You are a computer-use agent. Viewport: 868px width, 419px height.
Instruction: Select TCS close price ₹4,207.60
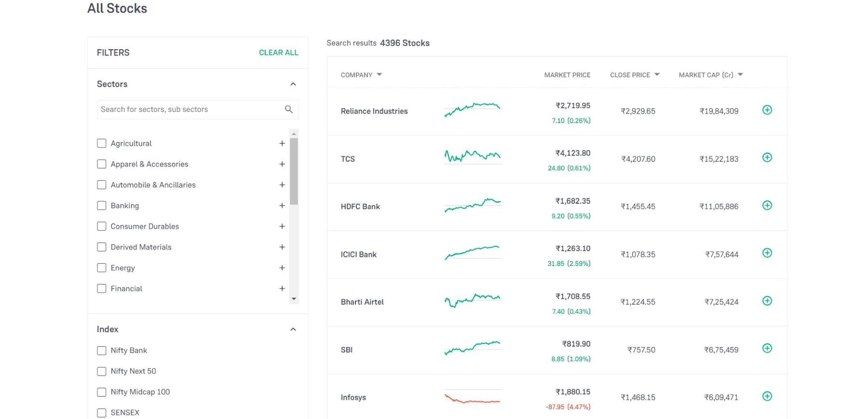pos(638,159)
